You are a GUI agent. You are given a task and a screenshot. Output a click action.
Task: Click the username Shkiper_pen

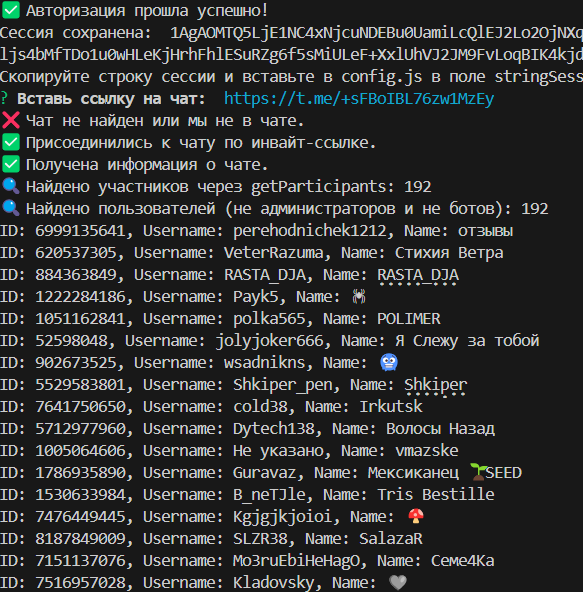point(283,385)
